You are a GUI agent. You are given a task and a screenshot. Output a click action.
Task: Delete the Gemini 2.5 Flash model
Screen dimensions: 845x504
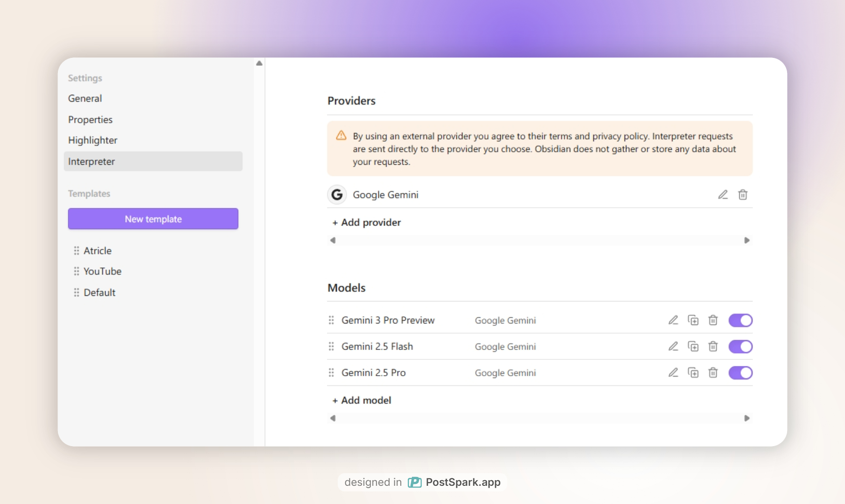pos(713,346)
